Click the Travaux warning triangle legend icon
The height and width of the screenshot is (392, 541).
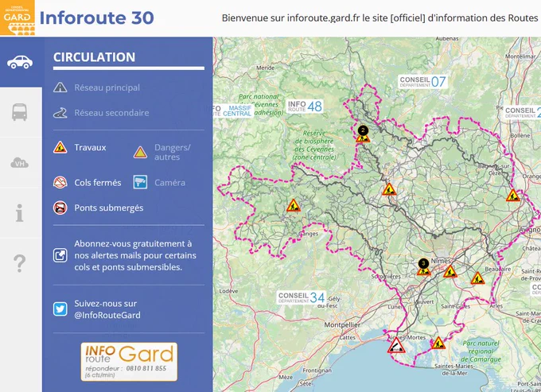click(60, 148)
